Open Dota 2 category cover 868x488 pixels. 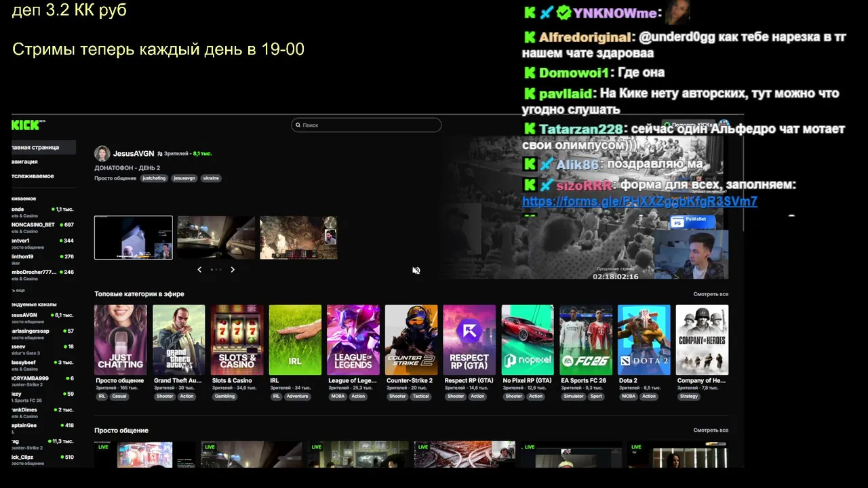coord(644,340)
